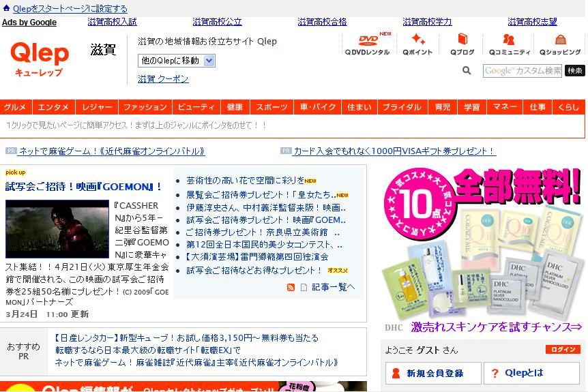The image size is (588, 392).
Task: Click the red ログイン button
Action: 563,350
